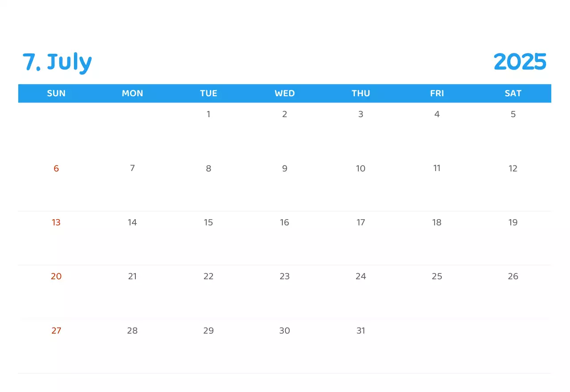570x392 pixels.
Task: Select the SAT column header
Action: pos(513,94)
